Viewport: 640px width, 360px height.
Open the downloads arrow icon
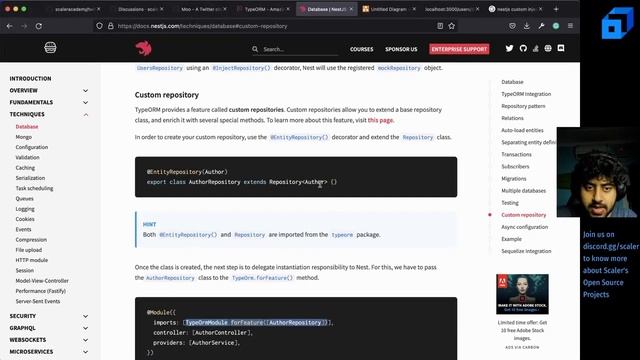pyautogui.click(x=527, y=26)
